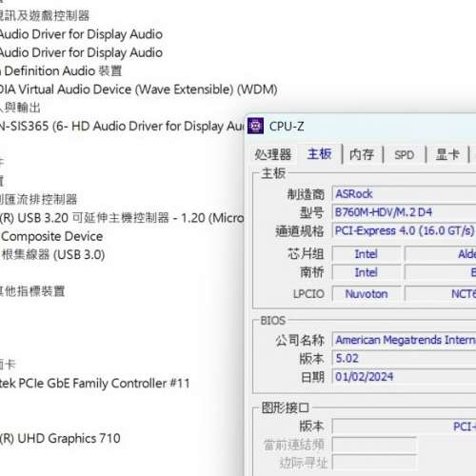Select the Definition Audio 裝置 entry
The width and height of the screenshot is (476, 476).
pyautogui.click(x=61, y=70)
